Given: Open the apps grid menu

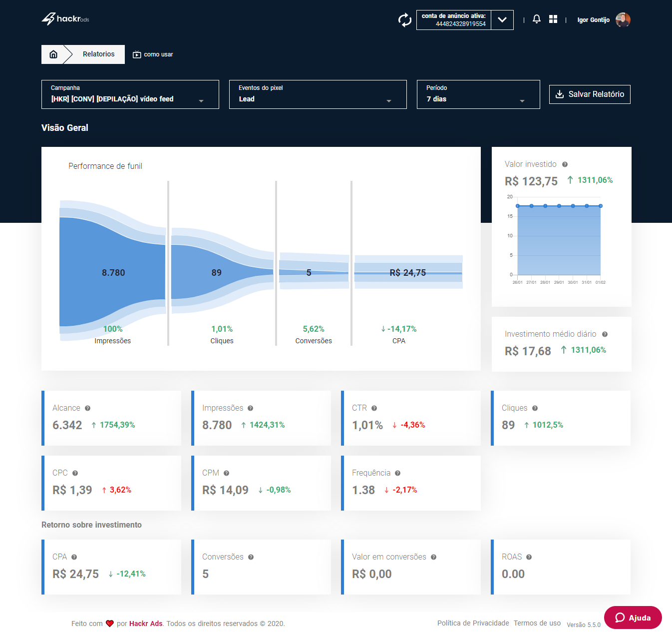Looking at the screenshot, I should [553, 19].
